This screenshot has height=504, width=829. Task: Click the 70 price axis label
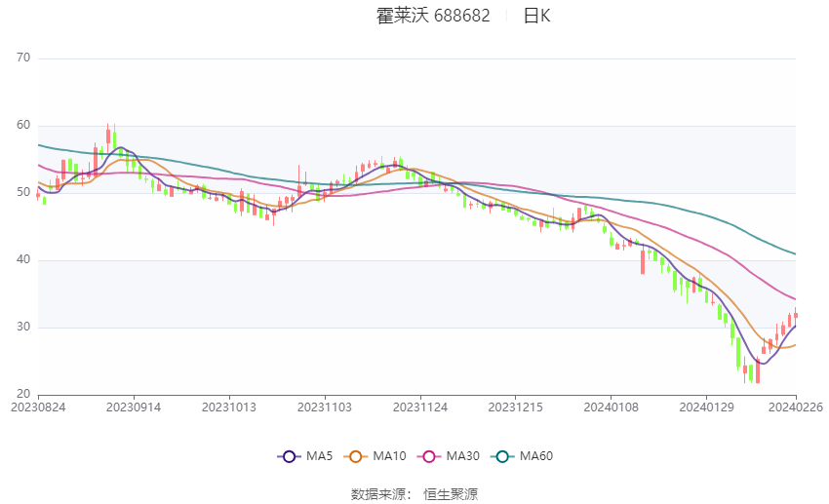pos(23,58)
